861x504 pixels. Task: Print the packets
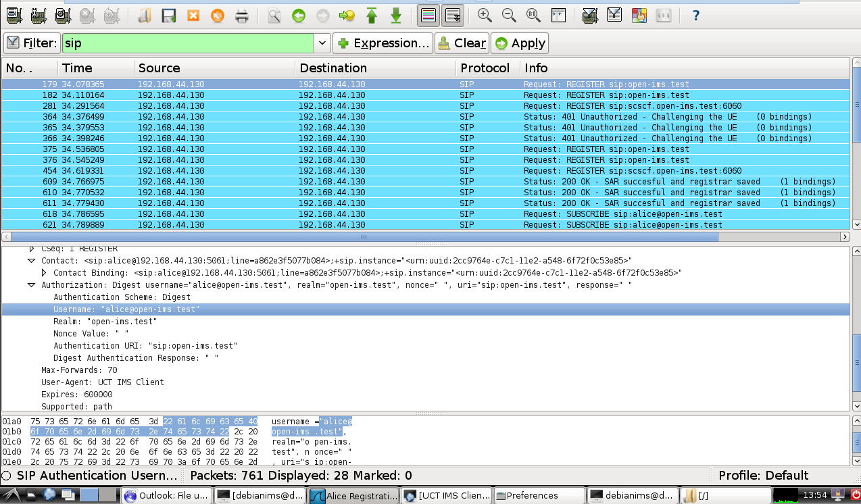tap(241, 15)
